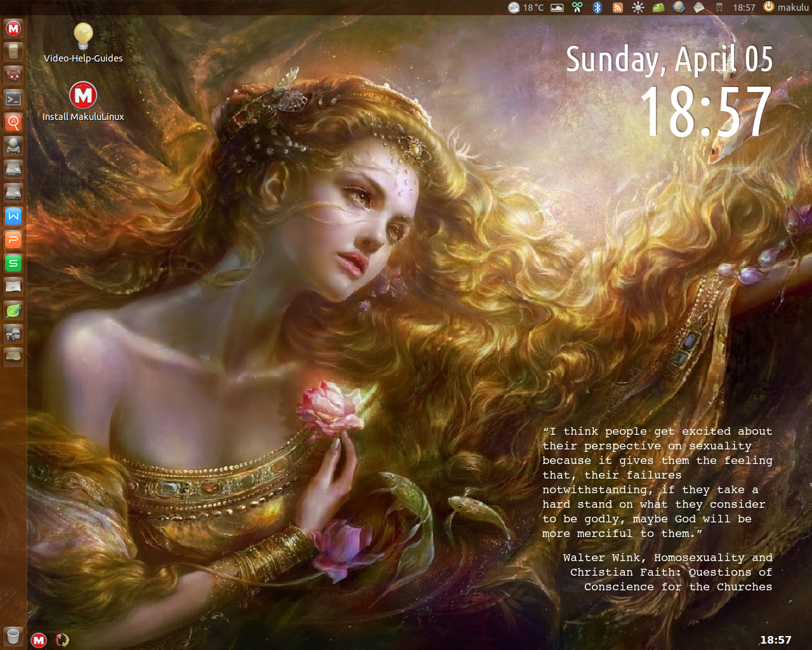Viewport: 812px width, 650px height.
Task: Open the speaker volume indicator
Action: [x=719, y=8]
